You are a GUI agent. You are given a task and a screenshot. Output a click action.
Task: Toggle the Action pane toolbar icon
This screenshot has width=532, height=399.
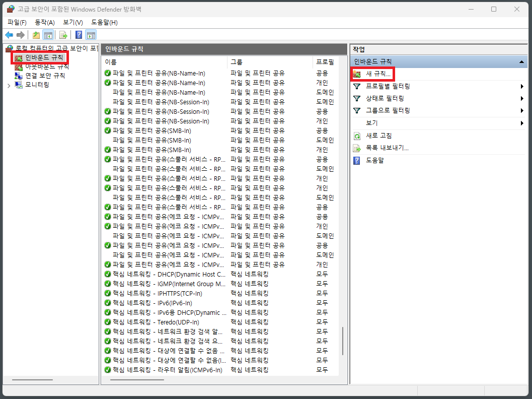[x=91, y=35]
